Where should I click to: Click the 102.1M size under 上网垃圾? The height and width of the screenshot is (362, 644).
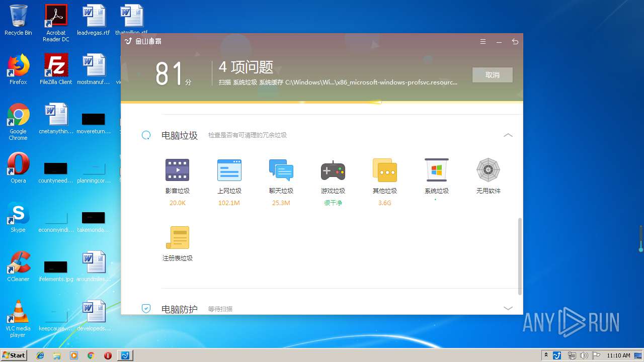(229, 203)
